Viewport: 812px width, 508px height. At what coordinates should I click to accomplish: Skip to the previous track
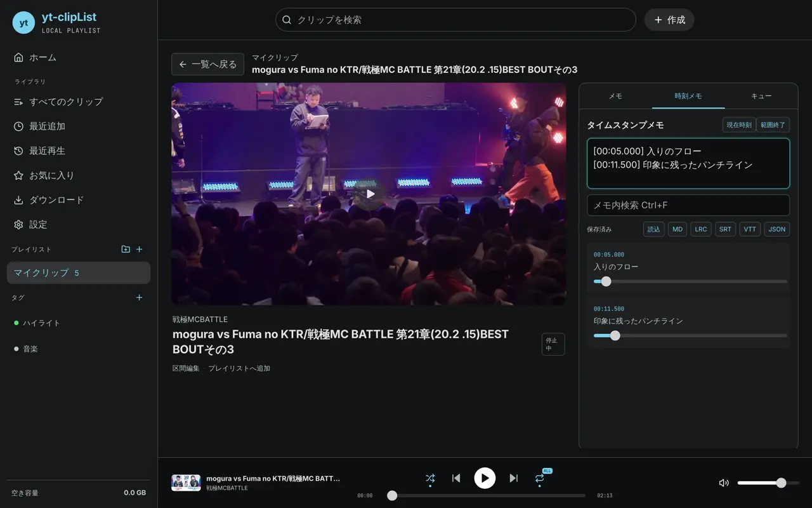(x=456, y=478)
